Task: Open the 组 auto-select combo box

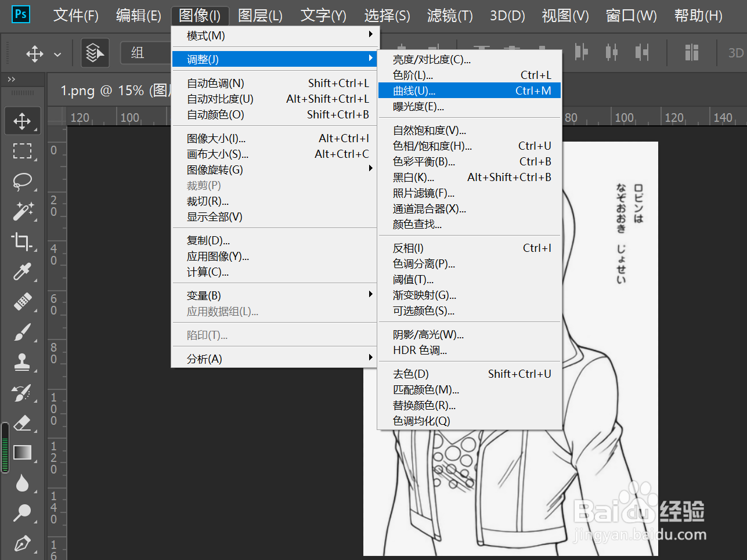Action: [x=145, y=52]
